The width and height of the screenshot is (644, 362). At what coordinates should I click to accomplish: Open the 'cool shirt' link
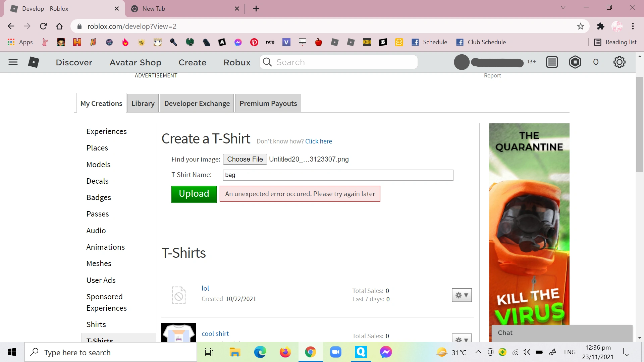pyautogui.click(x=215, y=334)
